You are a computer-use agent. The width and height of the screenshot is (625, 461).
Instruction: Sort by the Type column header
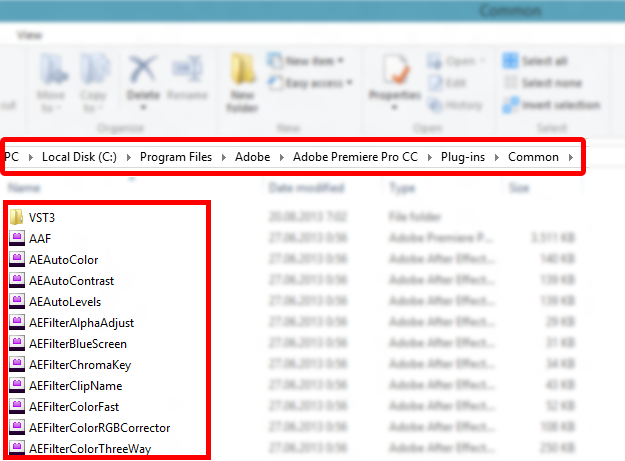(402, 188)
